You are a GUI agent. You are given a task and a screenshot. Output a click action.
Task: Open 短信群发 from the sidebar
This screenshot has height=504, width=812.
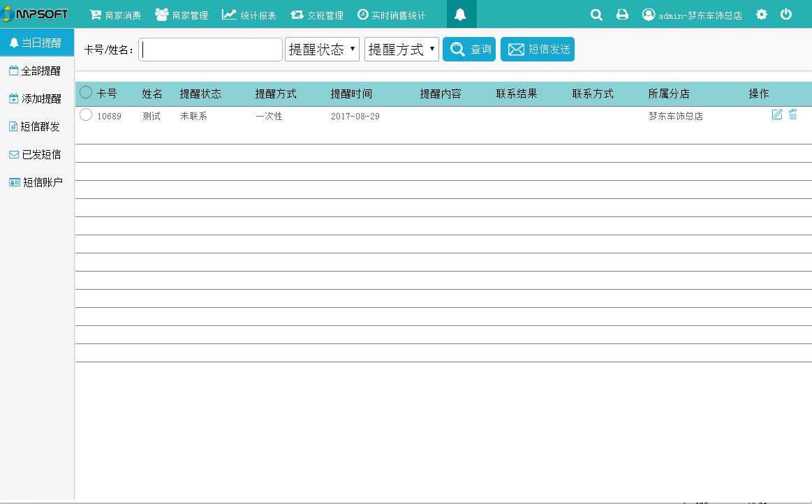[x=36, y=126]
